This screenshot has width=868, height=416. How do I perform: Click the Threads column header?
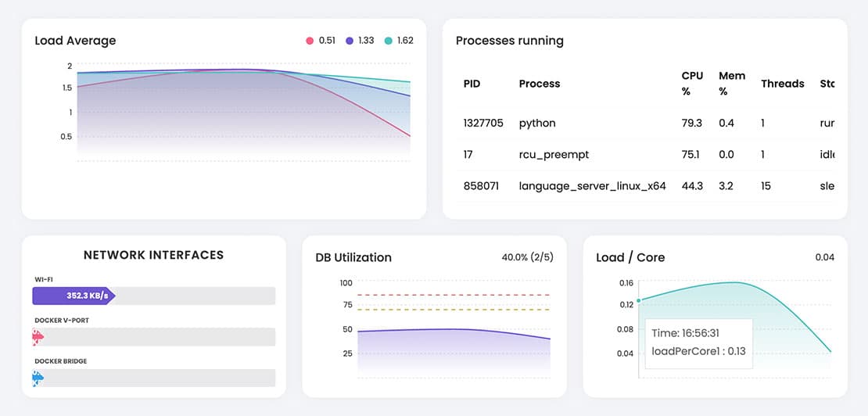click(x=782, y=84)
